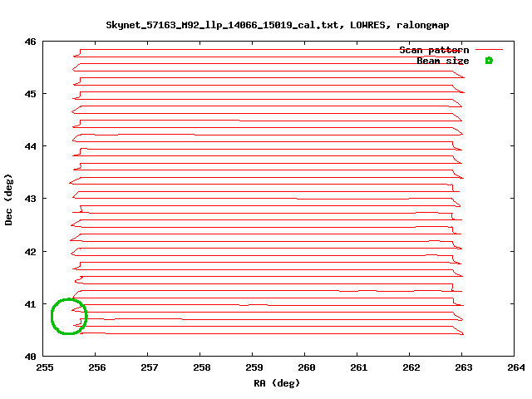The width and height of the screenshot is (532, 399).
Task: Click the x-axis tick label 261
Action: 358,367
